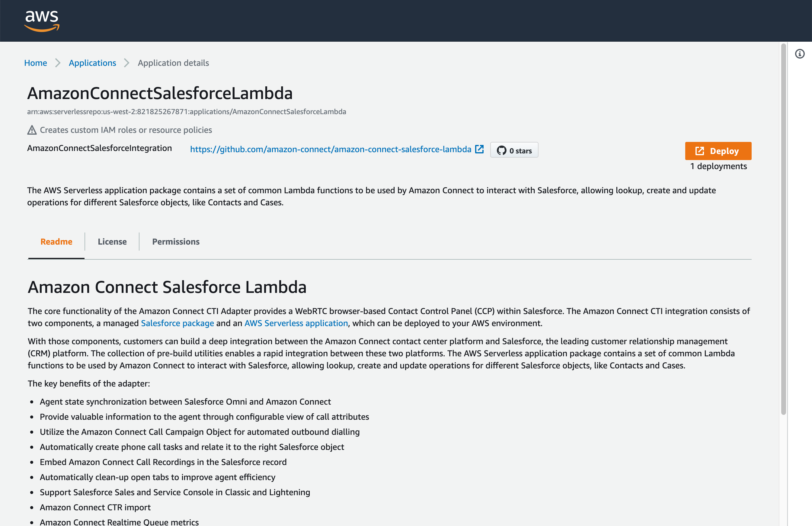Click breadcrumb chevron after Applications
The height and width of the screenshot is (526, 812).
click(x=126, y=63)
